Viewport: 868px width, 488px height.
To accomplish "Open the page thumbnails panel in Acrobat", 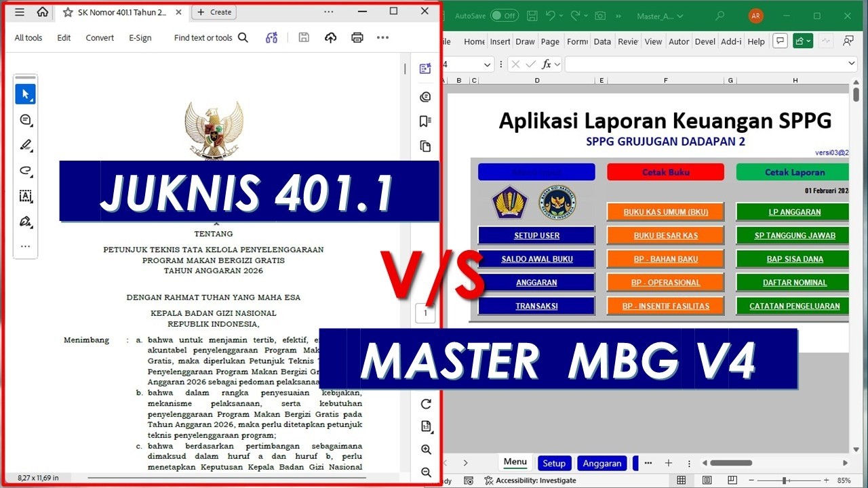I will point(425,146).
